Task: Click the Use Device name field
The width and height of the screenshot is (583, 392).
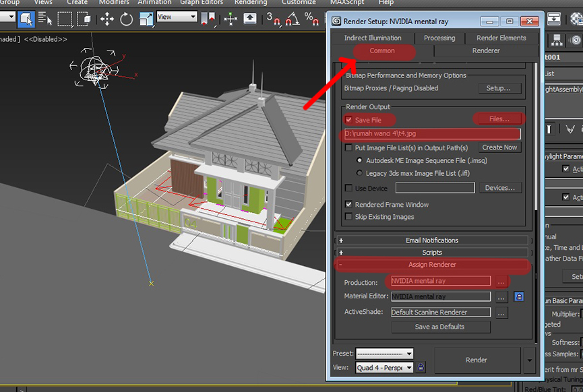Action: pyautogui.click(x=435, y=188)
